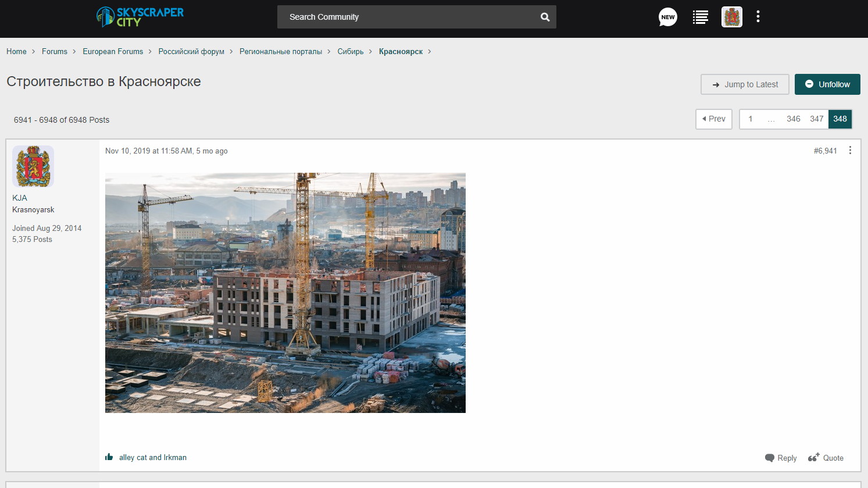
Task: Open the header three-dot menu
Action: (x=758, y=17)
